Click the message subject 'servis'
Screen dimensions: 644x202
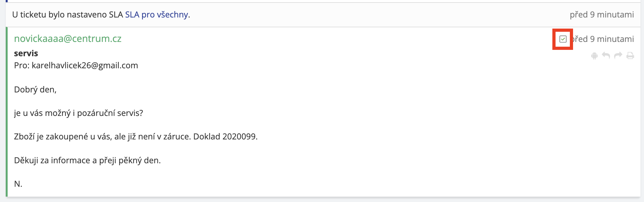click(x=26, y=53)
